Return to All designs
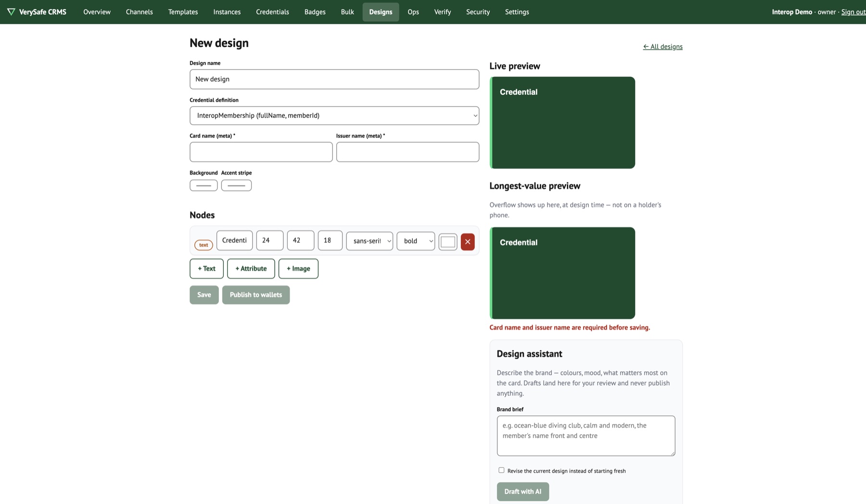This screenshot has width=866, height=504. (x=662, y=47)
